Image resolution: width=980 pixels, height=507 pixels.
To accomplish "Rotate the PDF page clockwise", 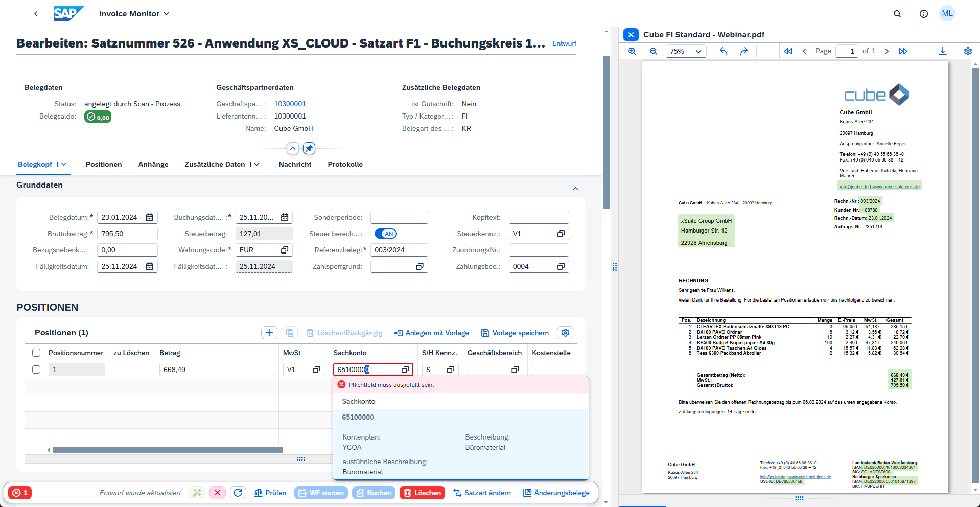I will (x=744, y=51).
